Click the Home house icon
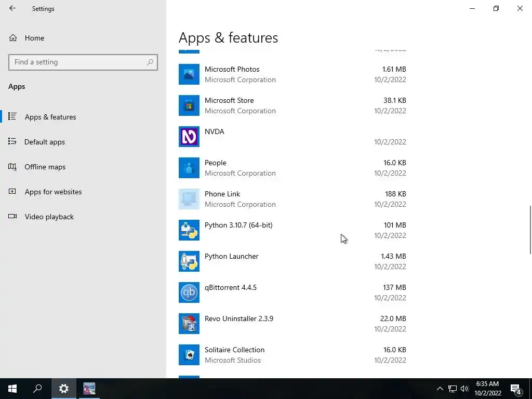Image resolution: width=532 pixels, height=399 pixels. [x=13, y=38]
